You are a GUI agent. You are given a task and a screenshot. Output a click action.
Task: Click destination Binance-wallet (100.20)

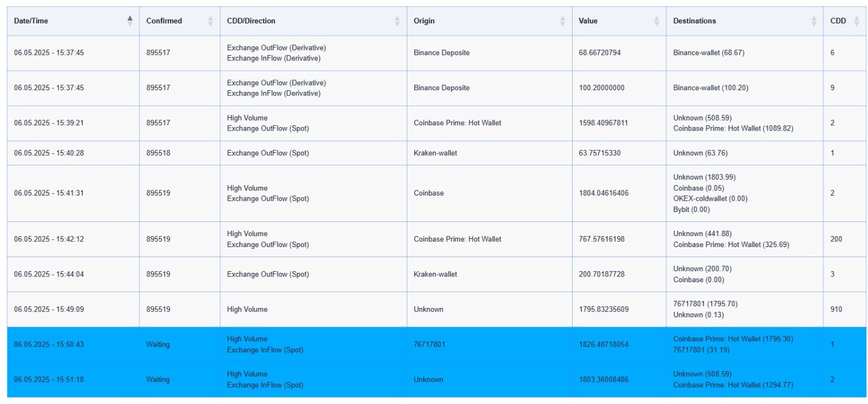click(x=711, y=88)
